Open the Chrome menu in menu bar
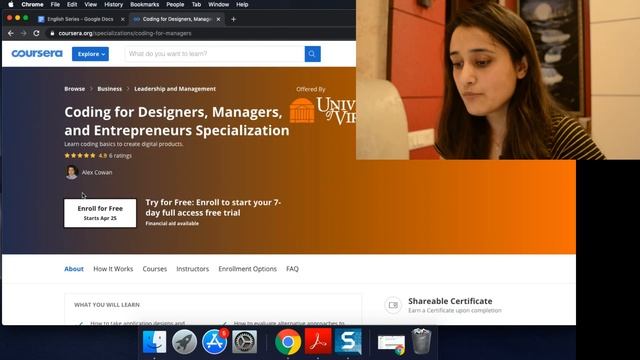Viewport: 640px width, 360px height. [32, 4]
